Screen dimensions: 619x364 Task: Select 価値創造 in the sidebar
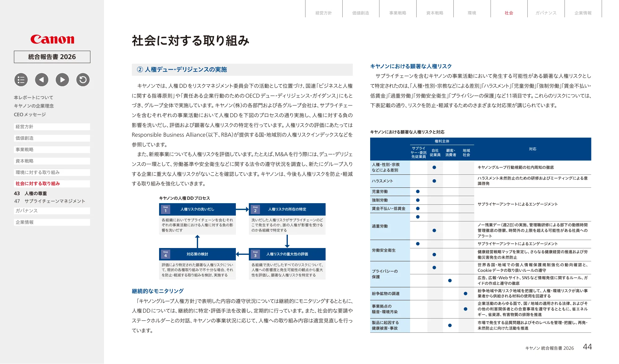point(52,138)
